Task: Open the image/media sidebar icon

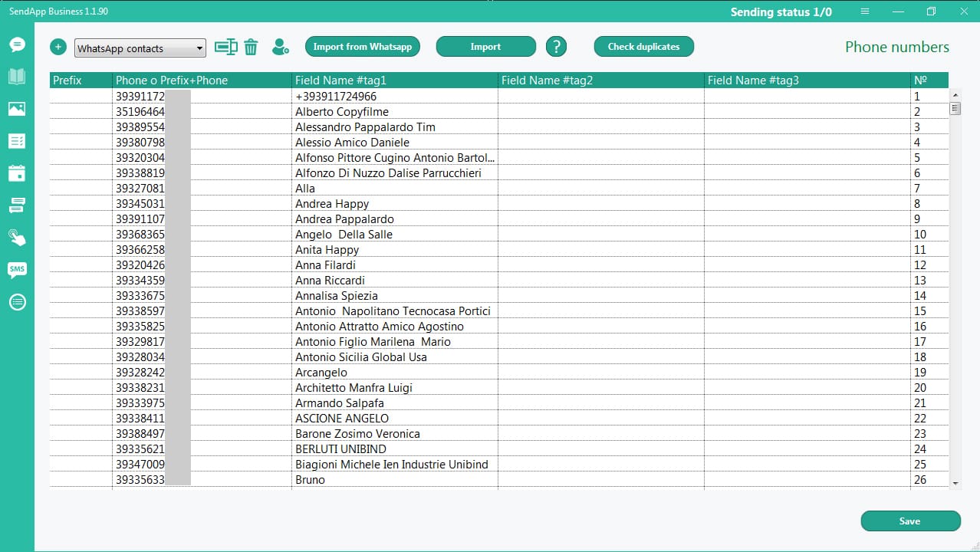Action: (x=17, y=109)
